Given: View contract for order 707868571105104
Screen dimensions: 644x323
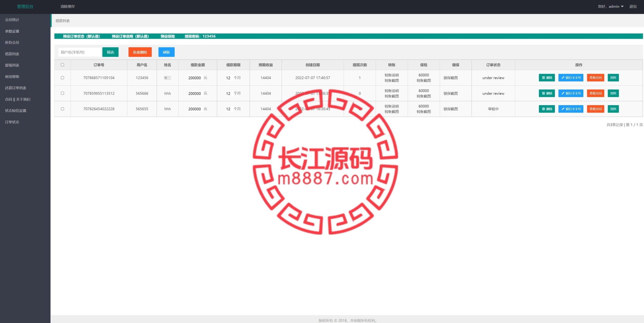Looking at the screenshot, I should click(x=595, y=78).
